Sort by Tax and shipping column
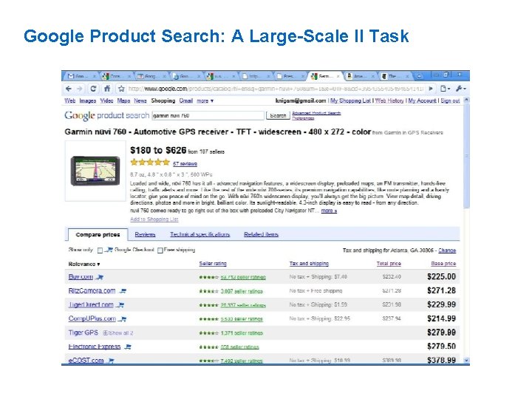The height and width of the screenshot is (399, 532). (x=309, y=264)
